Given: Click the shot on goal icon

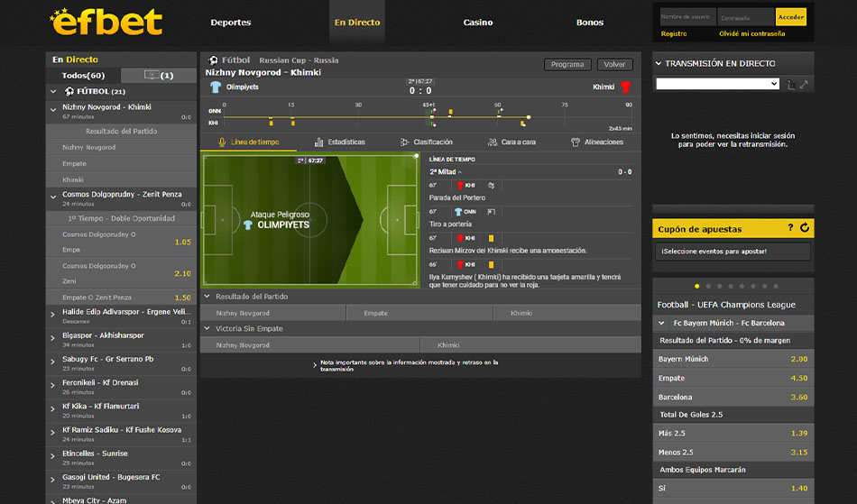Looking at the screenshot, I should 492,212.
